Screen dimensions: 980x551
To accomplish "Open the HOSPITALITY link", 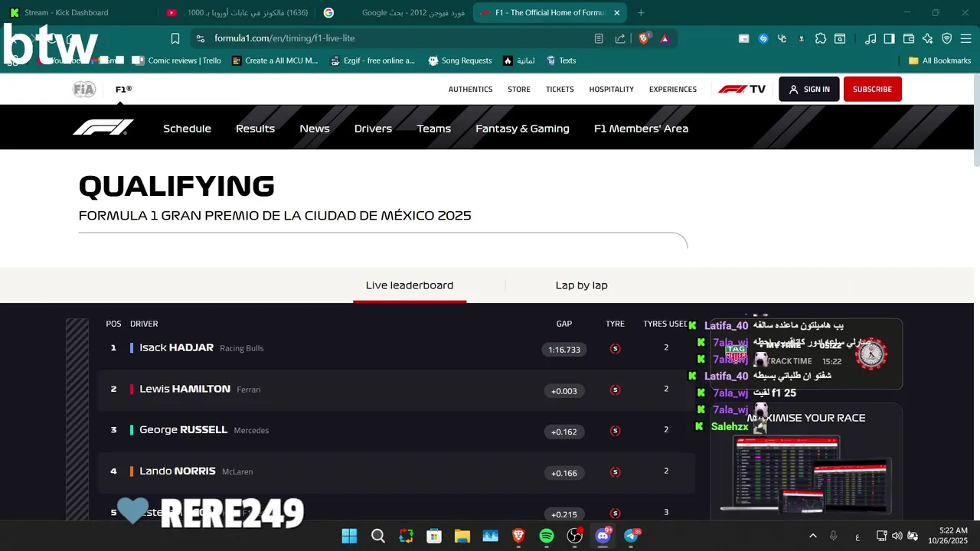I will click(612, 90).
